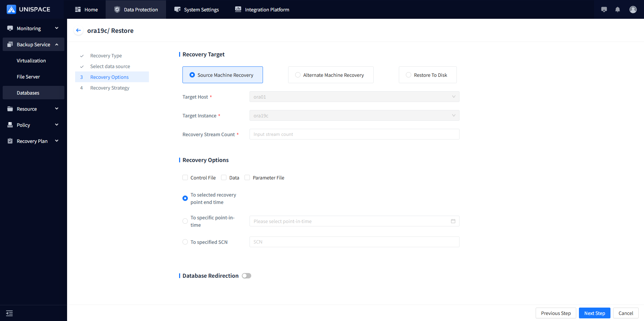The height and width of the screenshot is (321, 644).
Task: Click the Recovery Plan sidebar icon
Action: point(10,141)
